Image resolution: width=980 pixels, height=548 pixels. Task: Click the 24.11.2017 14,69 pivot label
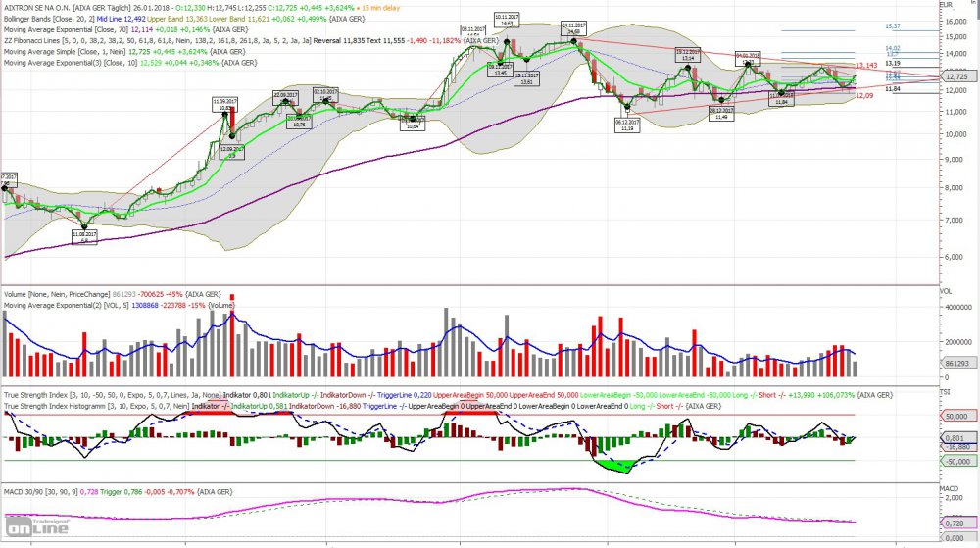(x=573, y=28)
